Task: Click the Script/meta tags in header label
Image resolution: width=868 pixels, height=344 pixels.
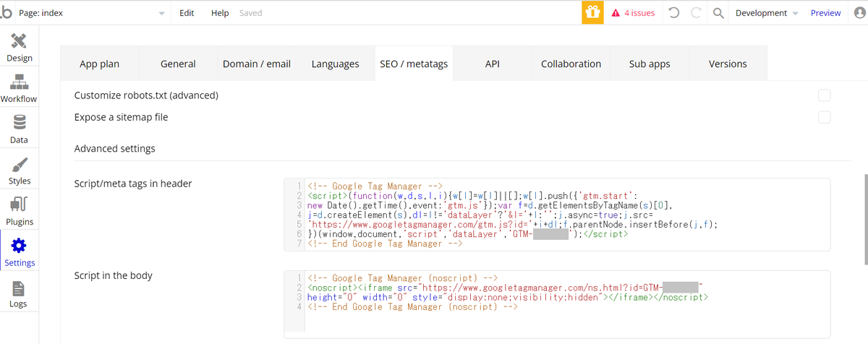Action: 133,184
